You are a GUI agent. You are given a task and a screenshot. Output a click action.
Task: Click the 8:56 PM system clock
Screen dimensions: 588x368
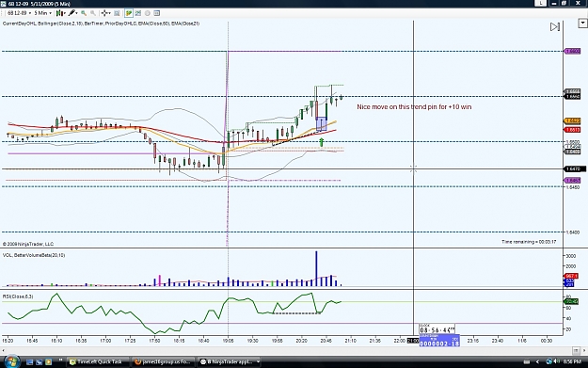573,362
